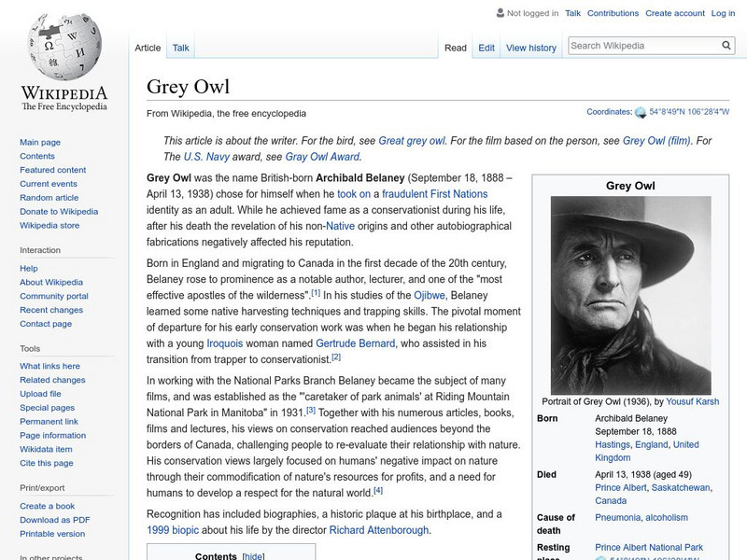Click the 'took on' link
This screenshot has width=747, height=560.
[x=354, y=194]
